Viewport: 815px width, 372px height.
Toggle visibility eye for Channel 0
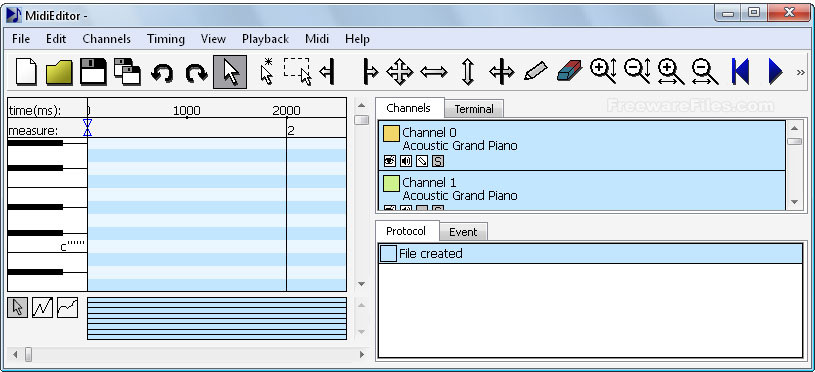click(x=390, y=161)
